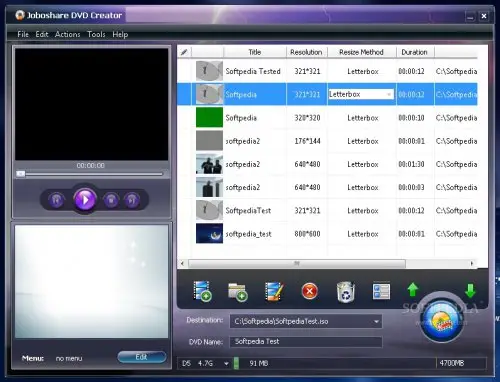
Task: Open the Destination path dropdown
Action: point(376,322)
